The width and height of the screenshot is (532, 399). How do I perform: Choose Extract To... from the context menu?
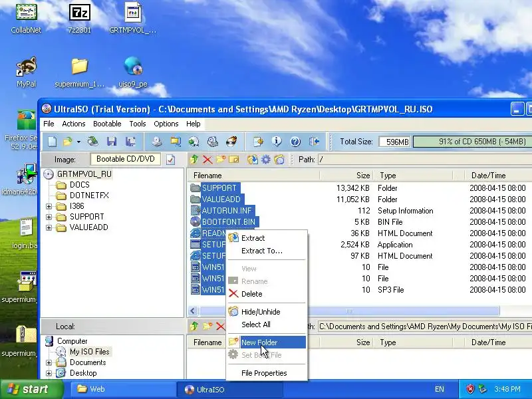coord(267,251)
